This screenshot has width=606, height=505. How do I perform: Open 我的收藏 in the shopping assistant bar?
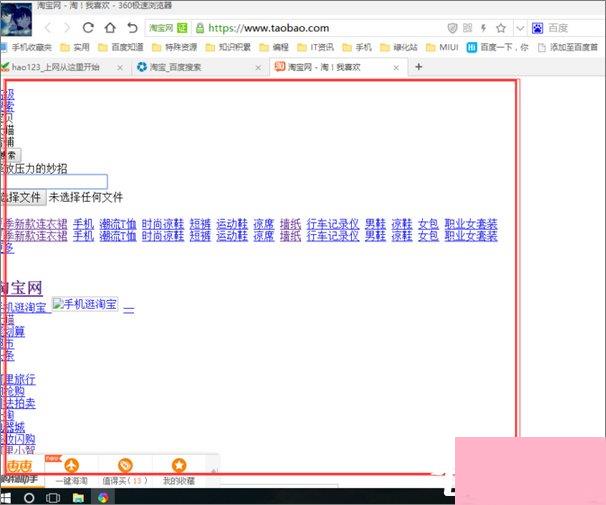(x=179, y=472)
